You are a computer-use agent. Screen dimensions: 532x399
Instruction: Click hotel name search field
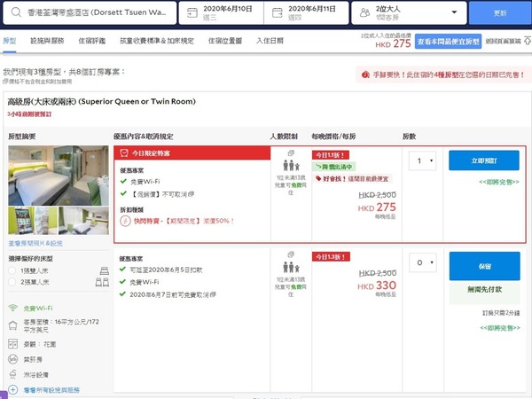coord(90,13)
